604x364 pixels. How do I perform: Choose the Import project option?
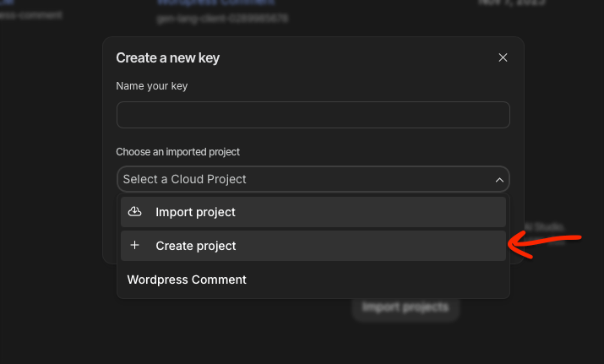(x=313, y=212)
